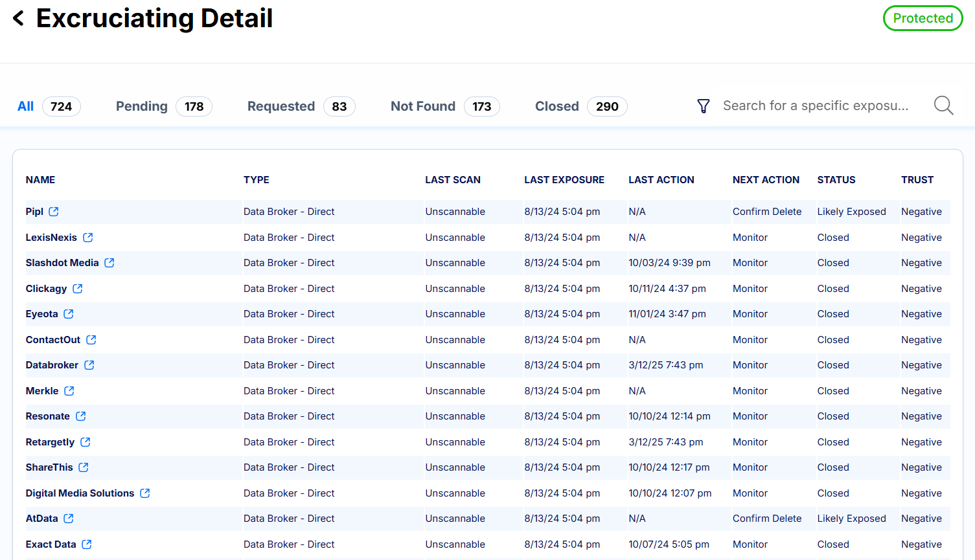Click the 10/10/24 12:17 pm last action
975x560 pixels.
click(x=669, y=467)
